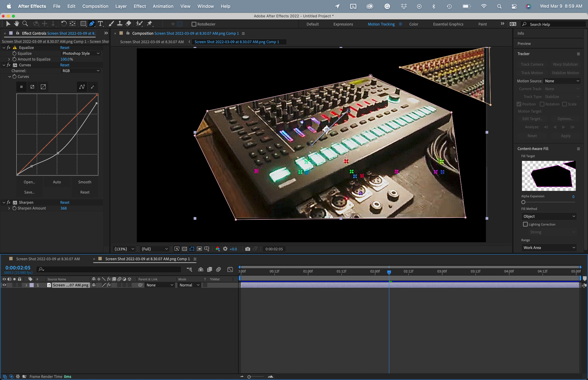The image size is (588, 380).
Task: Switch to the Essential Graphics workspace
Action: coord(448,24)
